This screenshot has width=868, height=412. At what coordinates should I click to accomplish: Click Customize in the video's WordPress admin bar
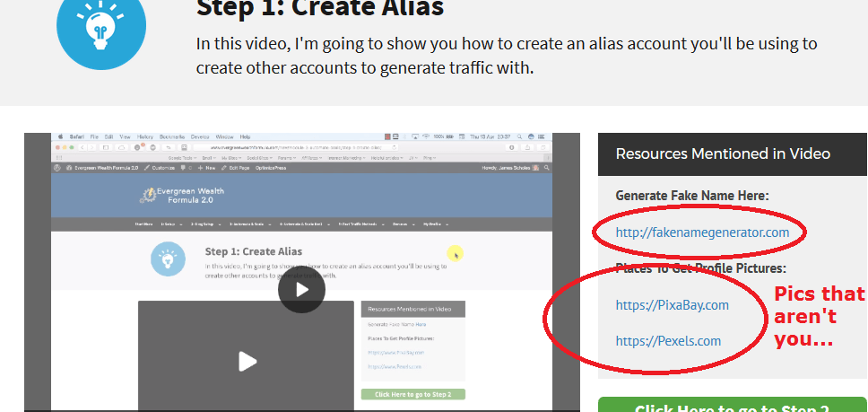160,168
